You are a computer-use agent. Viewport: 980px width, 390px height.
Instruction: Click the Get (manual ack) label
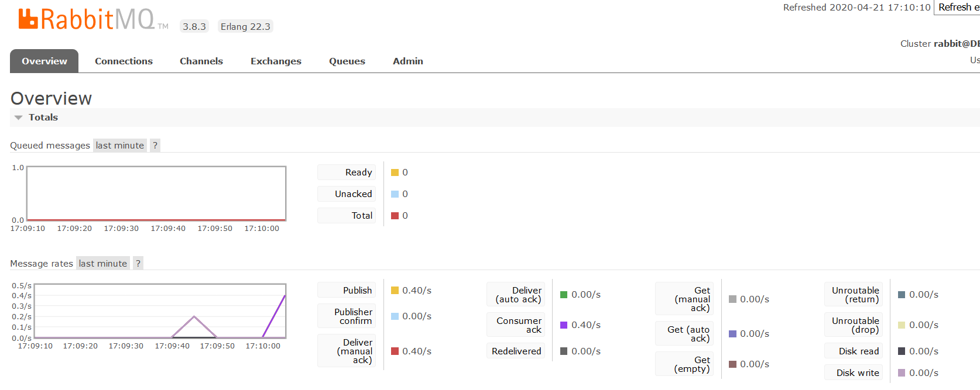(684, 299)
